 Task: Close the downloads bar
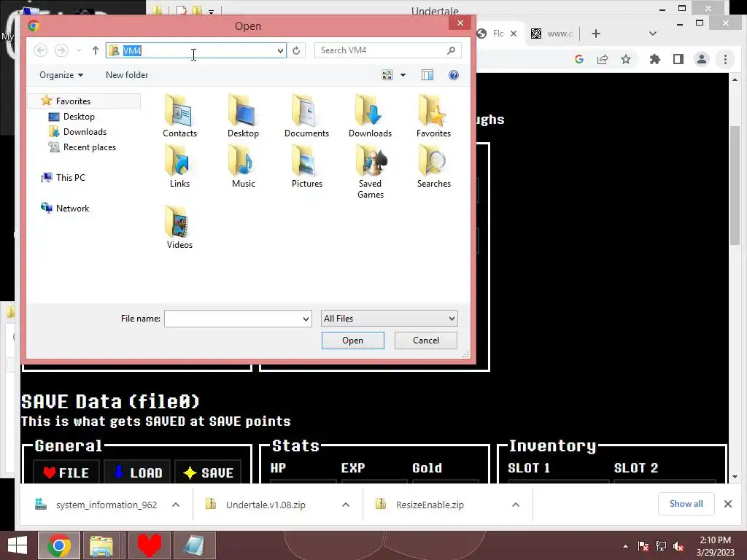(727, 504)
